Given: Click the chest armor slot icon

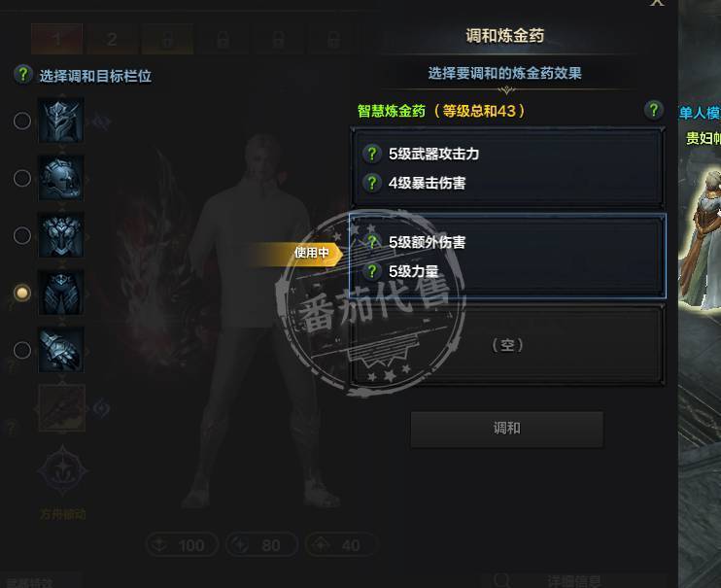Looking at the screenshot, I should click(61, 235).
